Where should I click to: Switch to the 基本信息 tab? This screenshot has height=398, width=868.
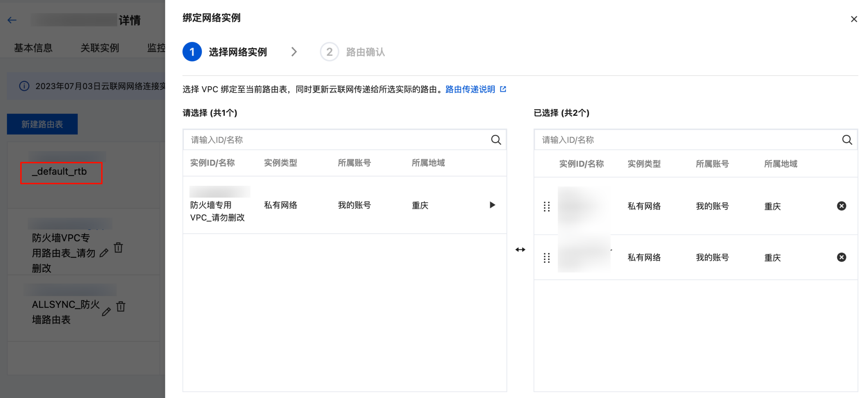[x=33, y=48]
